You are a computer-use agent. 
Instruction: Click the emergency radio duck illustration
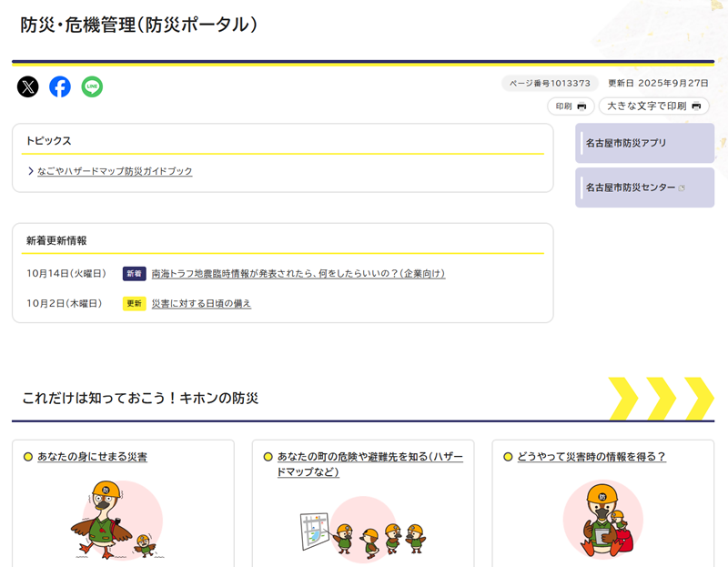pyautogui.click(x=601, y=519)
